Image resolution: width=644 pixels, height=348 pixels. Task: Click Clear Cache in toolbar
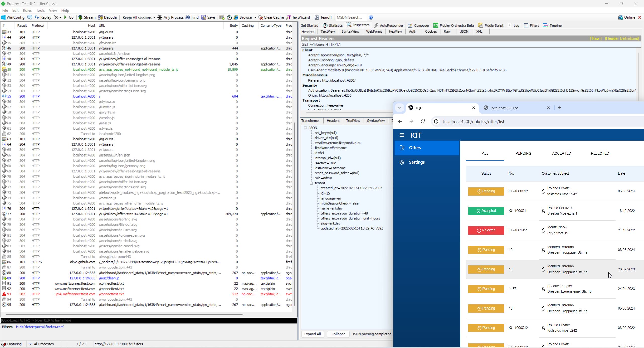[271, 17]
